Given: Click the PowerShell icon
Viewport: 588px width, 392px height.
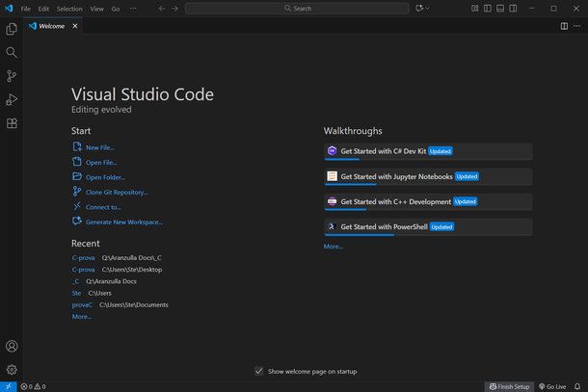Looking at the screenshot, I should click(332, 226).
